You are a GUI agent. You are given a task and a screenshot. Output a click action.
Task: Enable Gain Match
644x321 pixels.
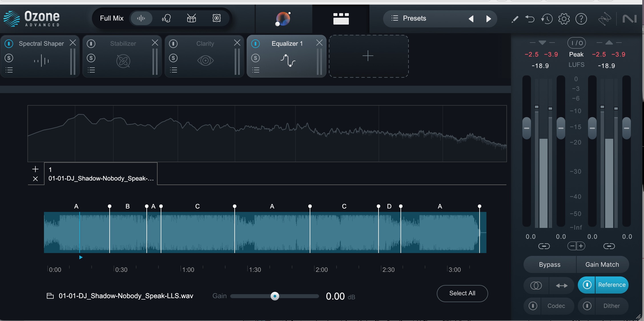click(x=602, y=265)
